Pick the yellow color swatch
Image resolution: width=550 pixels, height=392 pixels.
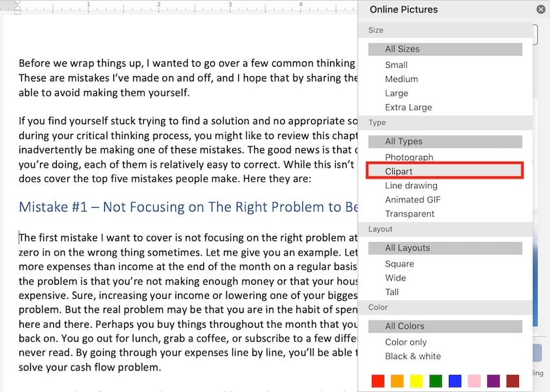(x=416, y=381)
